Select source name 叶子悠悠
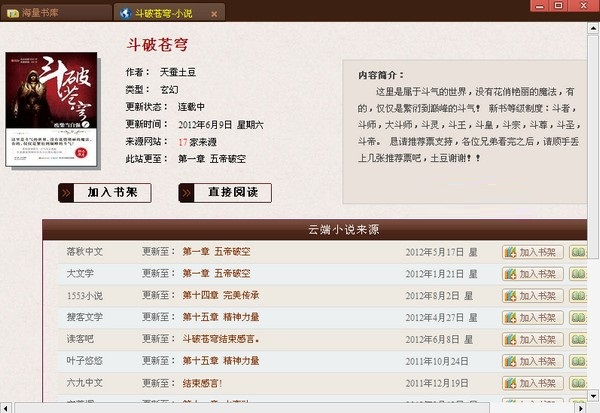This screenshot has width=600, height=413. [x=85, y=361]
